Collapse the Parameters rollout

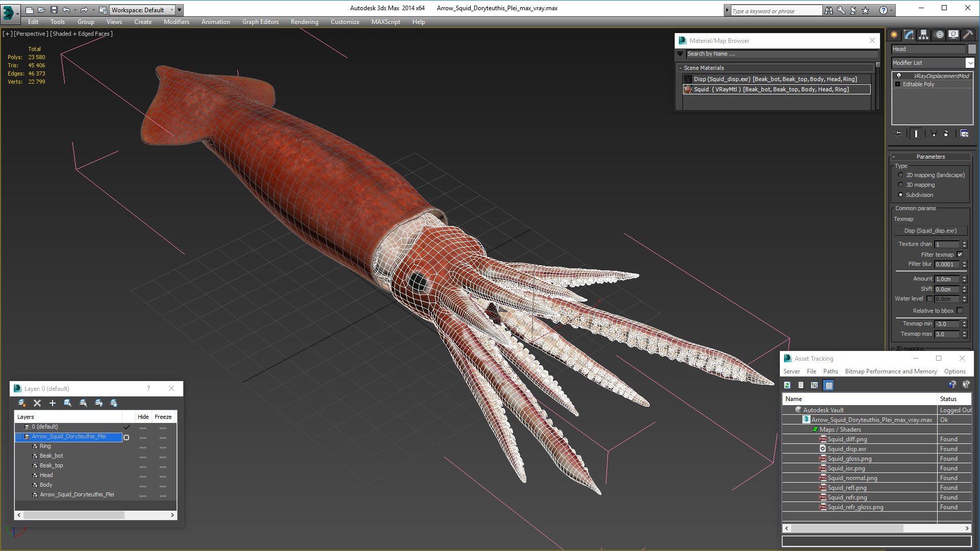(894, 157)
